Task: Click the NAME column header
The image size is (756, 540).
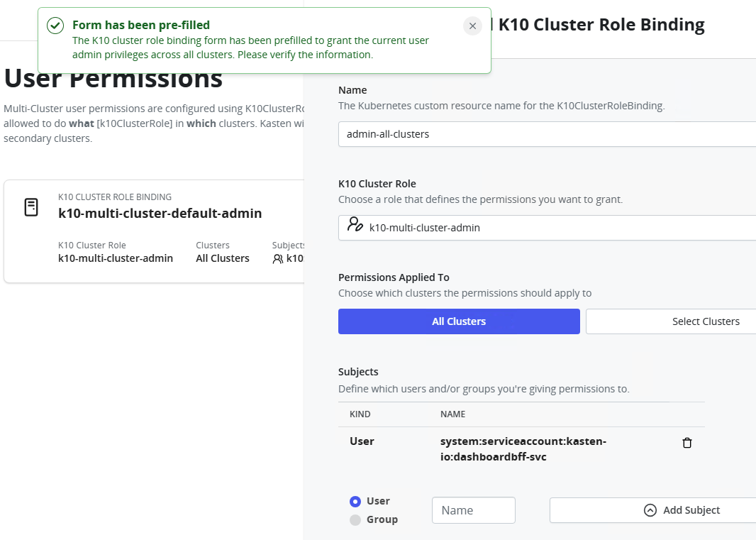Action: click(452, 414)
